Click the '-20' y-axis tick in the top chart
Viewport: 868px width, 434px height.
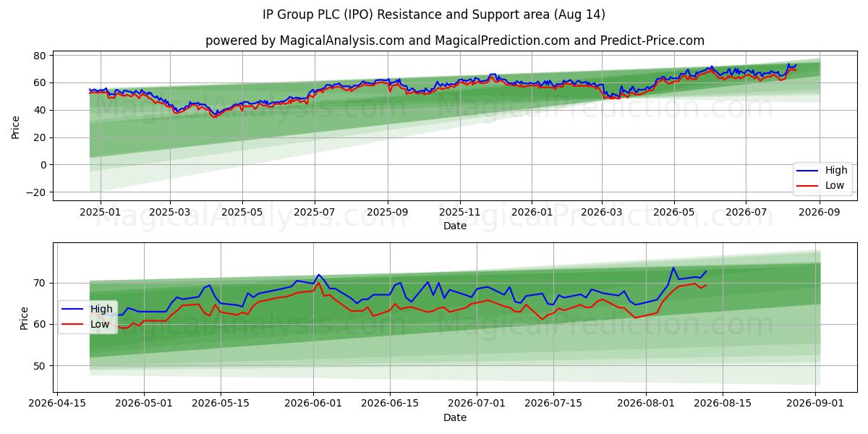click(x=35, y=192)
